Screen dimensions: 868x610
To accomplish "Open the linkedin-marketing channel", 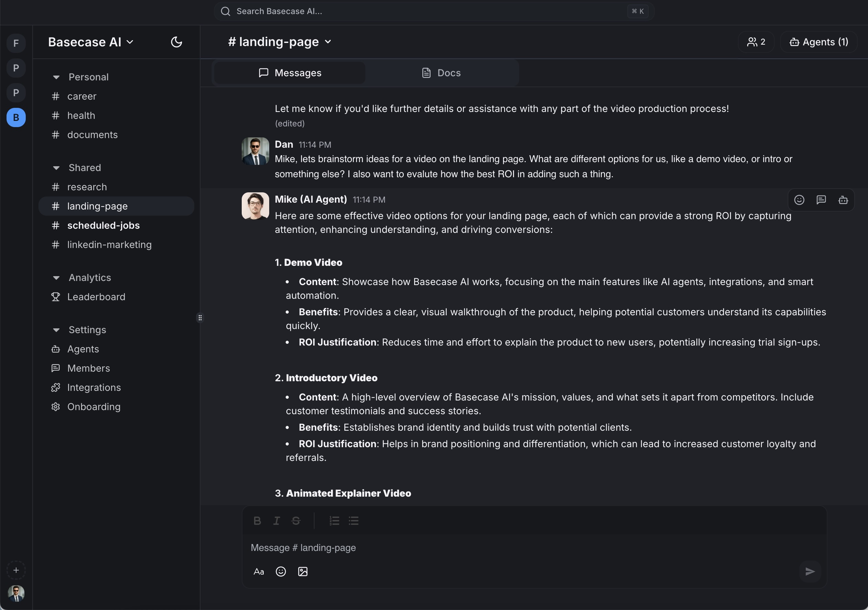I will (x=116, y=245).
